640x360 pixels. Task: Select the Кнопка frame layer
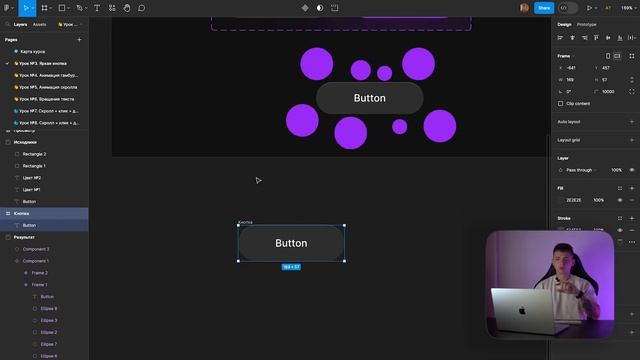[44, 213]
